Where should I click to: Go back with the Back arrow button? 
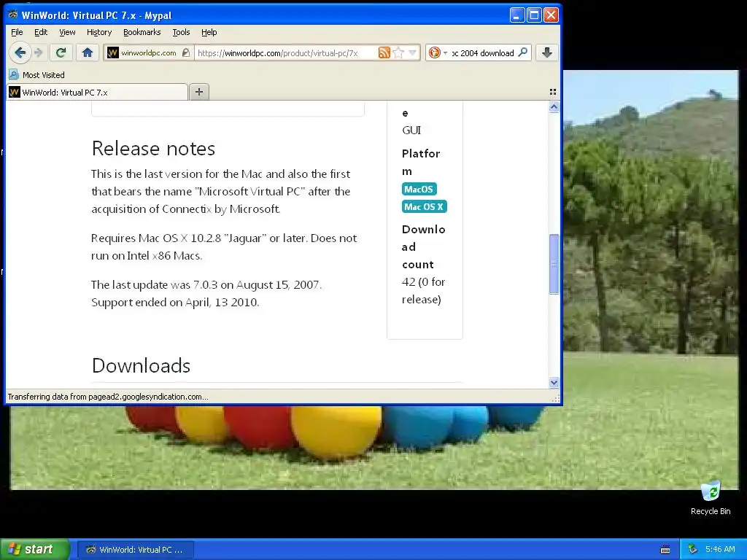coord(20,52)
